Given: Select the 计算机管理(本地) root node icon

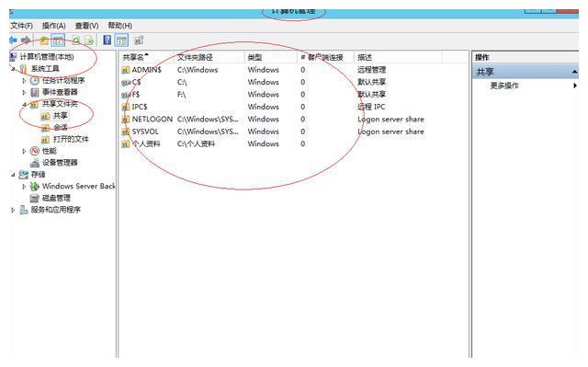Looking at the screenshot, I should tap(14, 57).
